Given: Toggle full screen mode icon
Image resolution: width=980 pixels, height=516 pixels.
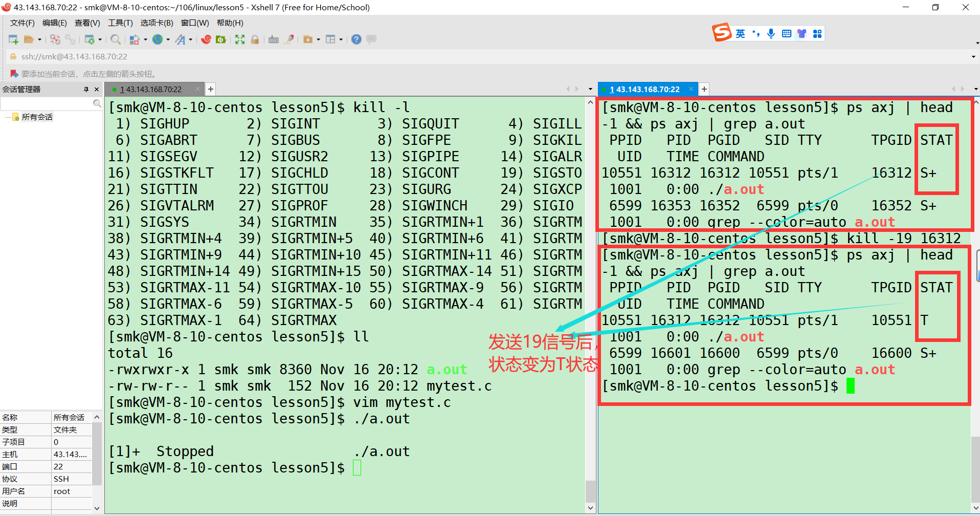Looking at the screenshot, I should click(240, 39).
